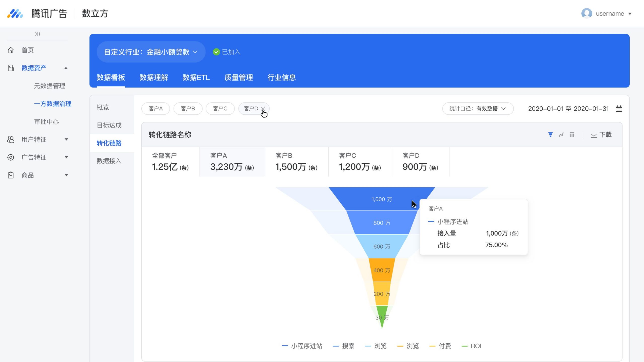
Task: Select the 客户B filter tag
Action: [188, 109]
